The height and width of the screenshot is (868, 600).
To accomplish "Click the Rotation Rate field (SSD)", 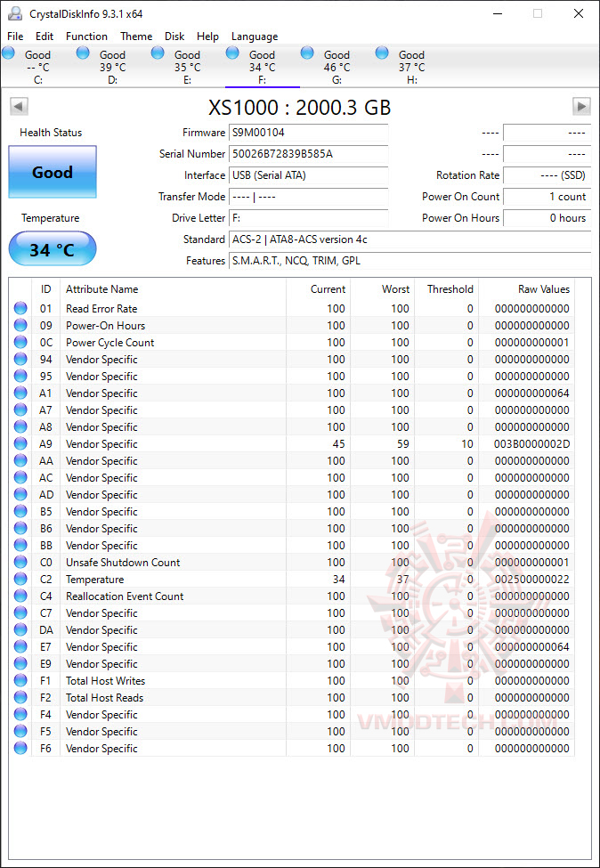I will [x=547, y=175].
